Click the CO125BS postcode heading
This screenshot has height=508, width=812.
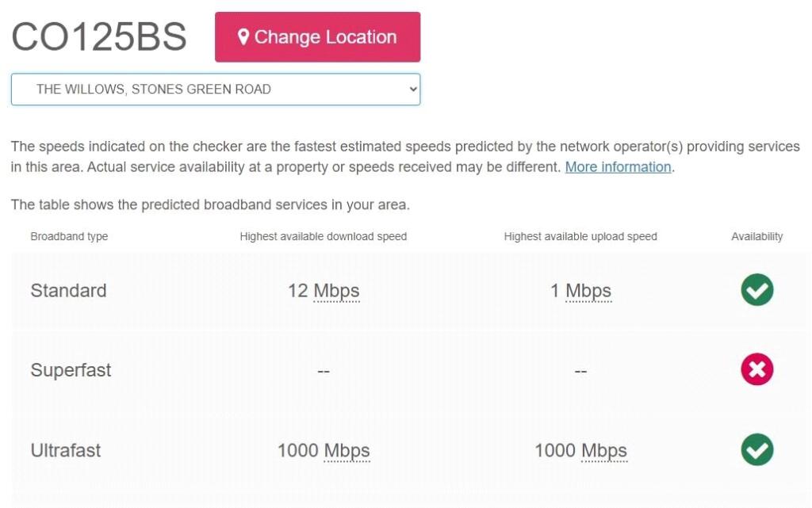point(99,37)
